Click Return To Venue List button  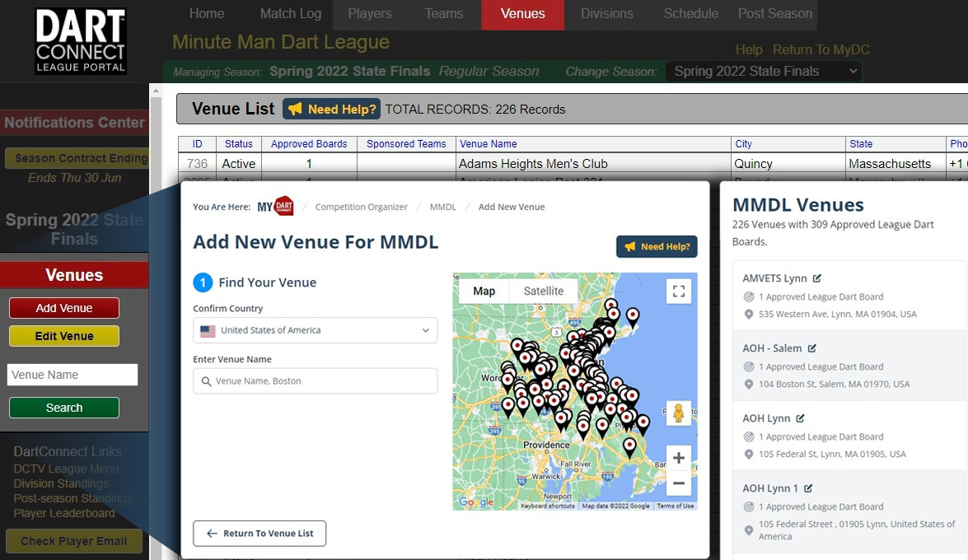coord(260,534)
